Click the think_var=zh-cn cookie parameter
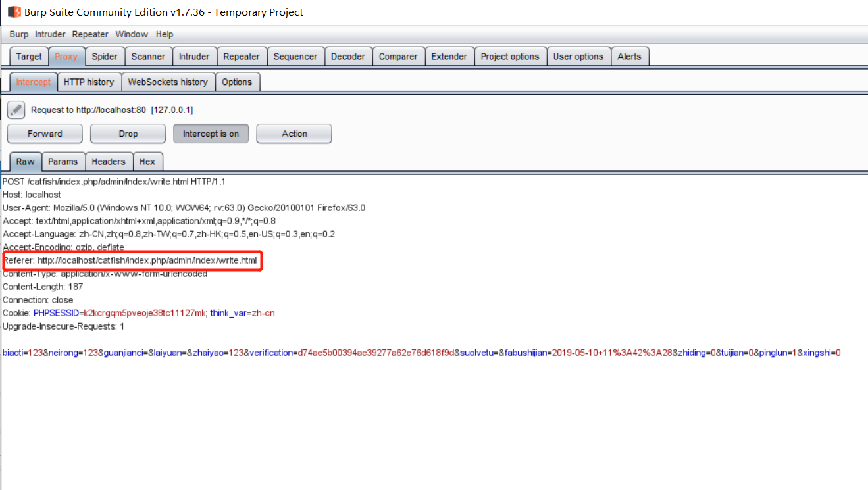Viewport: 868px width, 490px height. 242,313
